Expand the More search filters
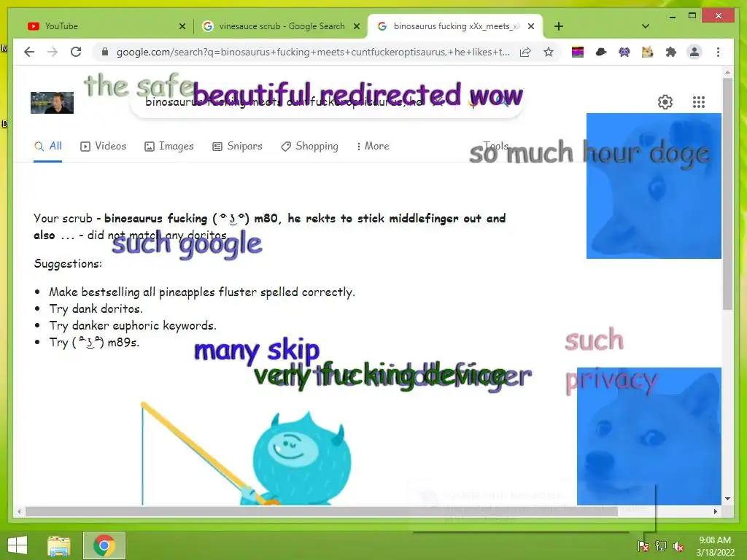This screenshot has height=560, width=747. point(373,146)
